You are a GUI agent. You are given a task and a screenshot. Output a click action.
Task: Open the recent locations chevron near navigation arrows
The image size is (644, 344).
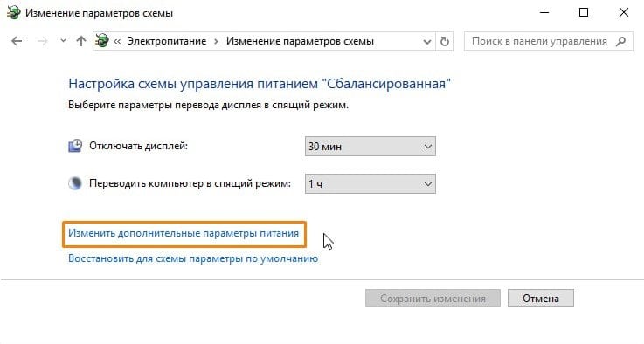point(63,41)
